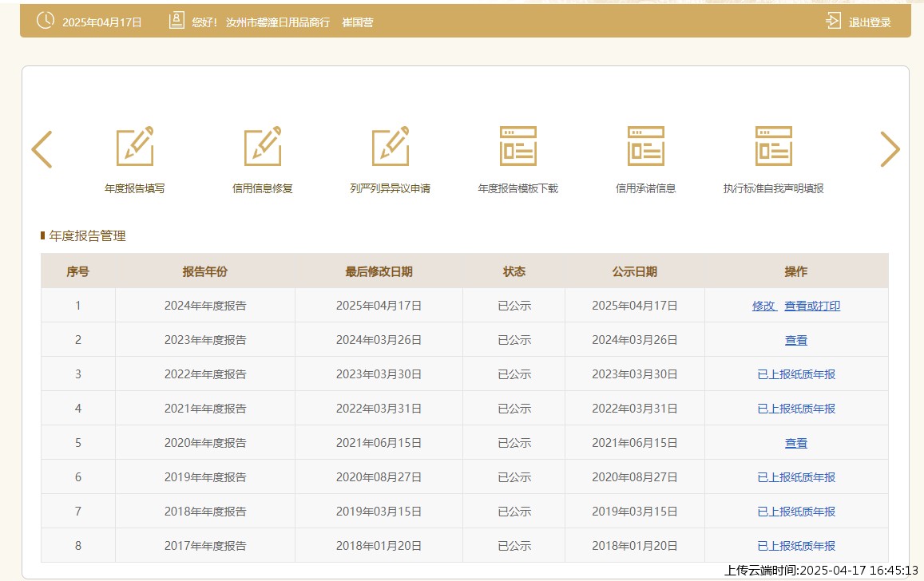Click the 信用信息修复 label text
This screenshot has height=581, width=924.
[263, 188]
